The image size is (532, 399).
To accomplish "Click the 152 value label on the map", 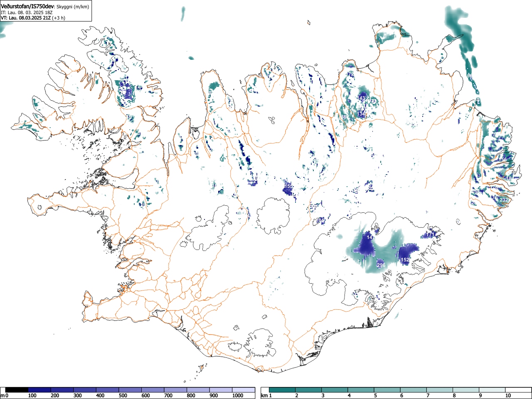I will tap(405, 260).
